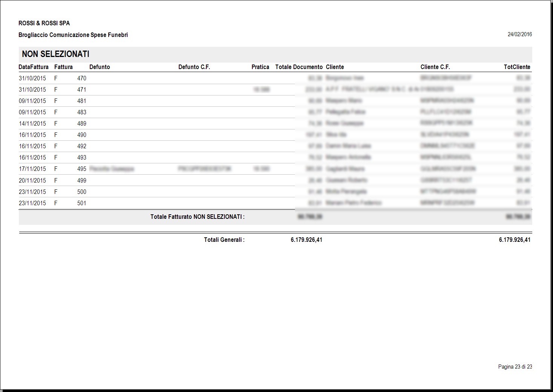553x392 pixels.
Task: Select the 20/11/2015 date in row 499
Action: click(32, 180)
